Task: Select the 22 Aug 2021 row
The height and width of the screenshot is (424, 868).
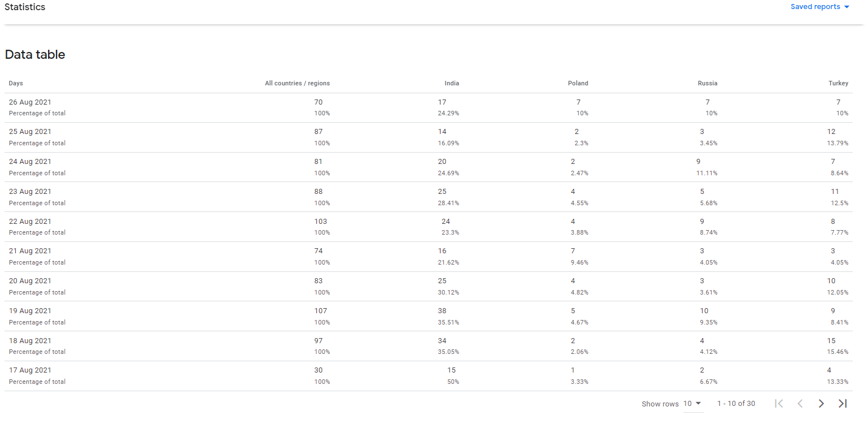Action: coord(429,227)
